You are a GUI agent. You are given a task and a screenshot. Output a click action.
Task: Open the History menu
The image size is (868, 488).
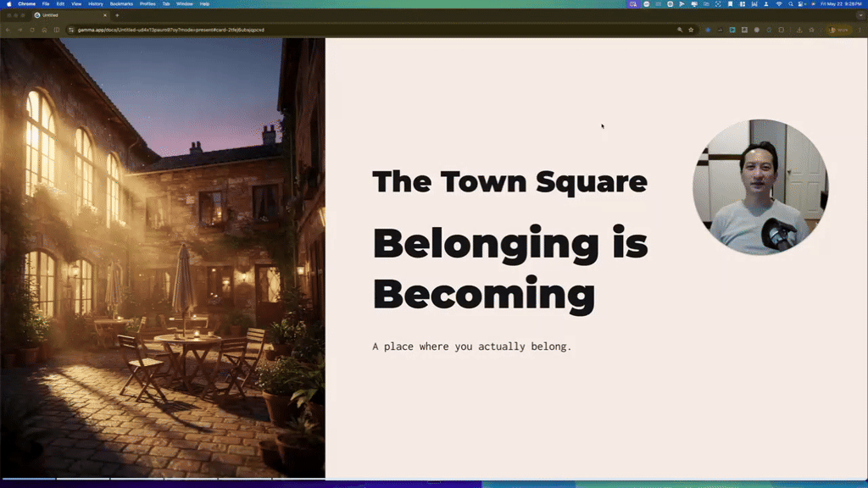96,4
